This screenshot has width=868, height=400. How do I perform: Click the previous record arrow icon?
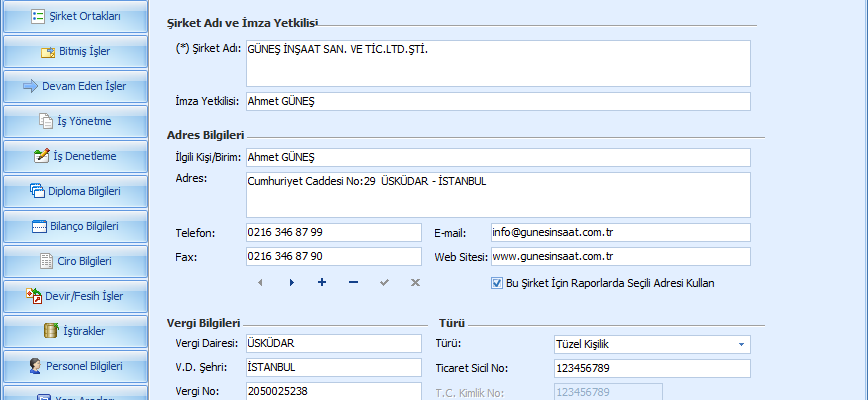click(x=260, y=283)
